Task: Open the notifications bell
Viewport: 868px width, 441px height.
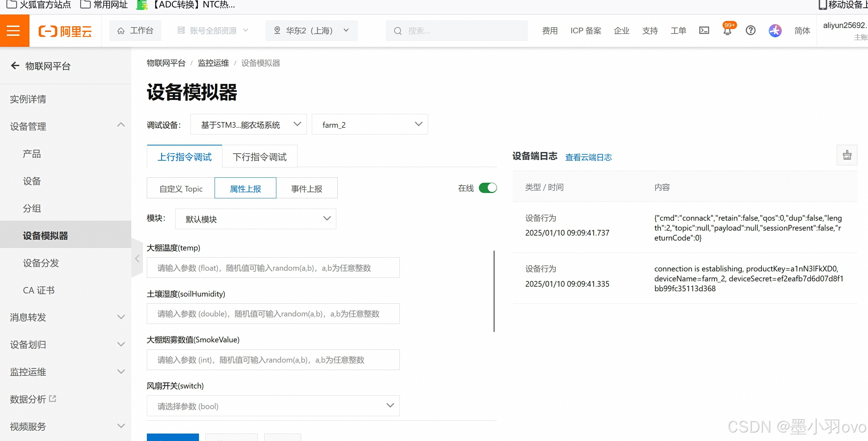Action: coord(727,31)
